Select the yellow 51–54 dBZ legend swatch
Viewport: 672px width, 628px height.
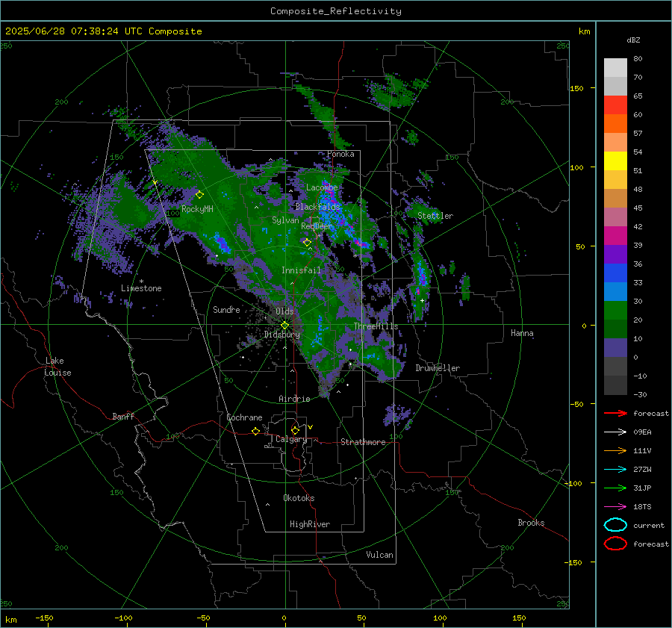(615, 161)
